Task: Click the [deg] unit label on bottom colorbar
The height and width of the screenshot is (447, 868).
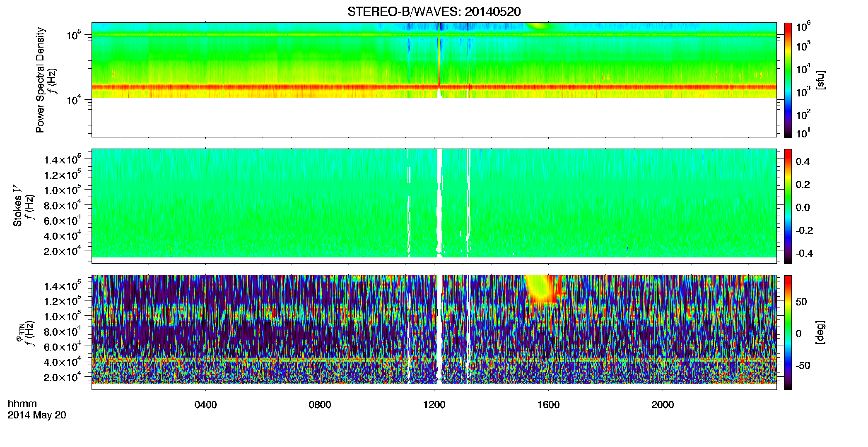Action: point(820,332)
